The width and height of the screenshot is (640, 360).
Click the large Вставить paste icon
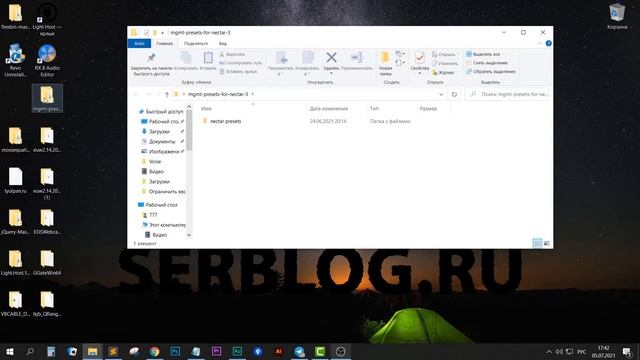(208, 58)
